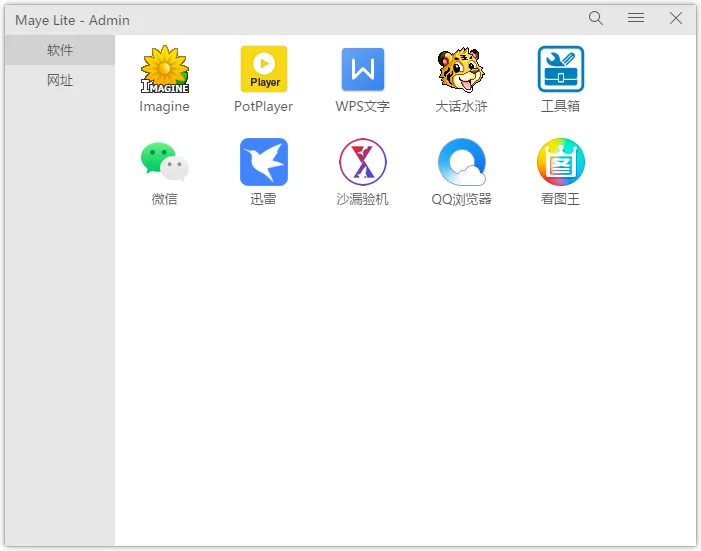The height and width of the screenshot is (551, 701).
Task: Start the 沙漏验机 hourglass icon
Action: pos(363,162)
